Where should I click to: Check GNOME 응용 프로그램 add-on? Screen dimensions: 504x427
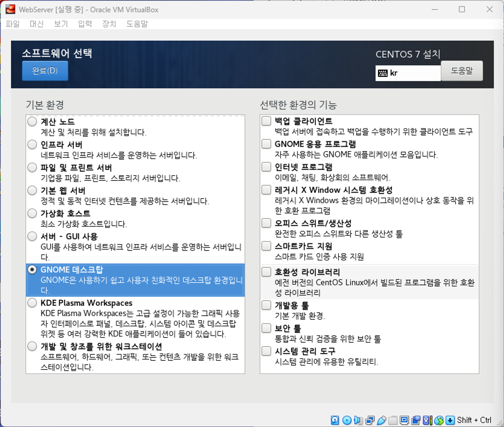coord(266,144)
